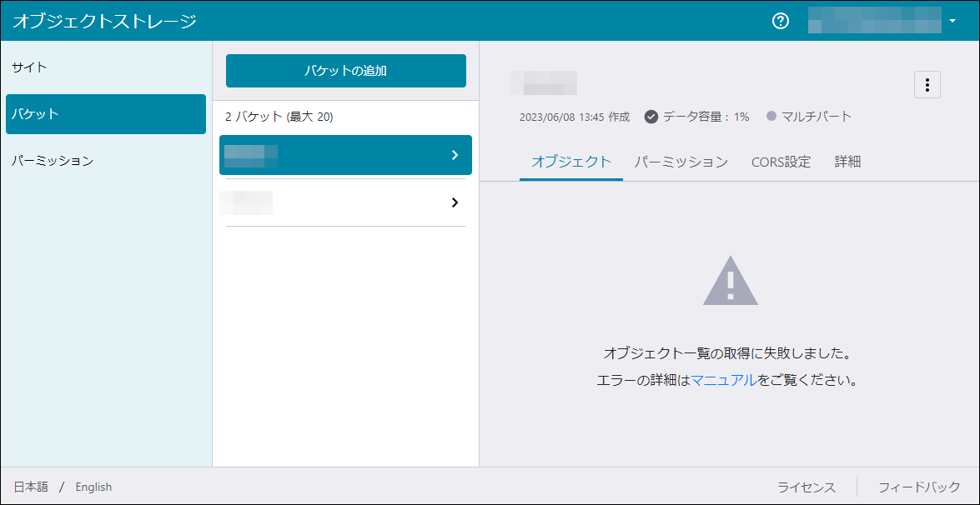Click the warning triangle icon
Viewport: 980px width, 505px height.
pyautogui.click(x=731, y=281)
